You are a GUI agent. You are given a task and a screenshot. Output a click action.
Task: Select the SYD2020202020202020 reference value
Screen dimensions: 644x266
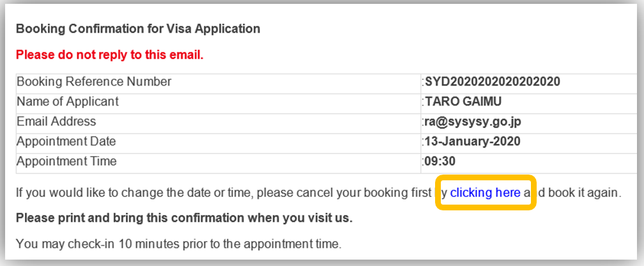click(493, 82)
